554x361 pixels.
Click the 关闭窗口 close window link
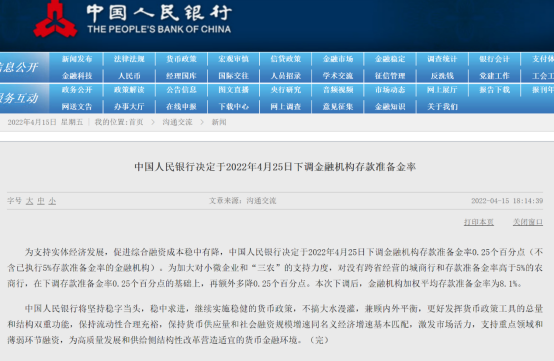point(528,222)
